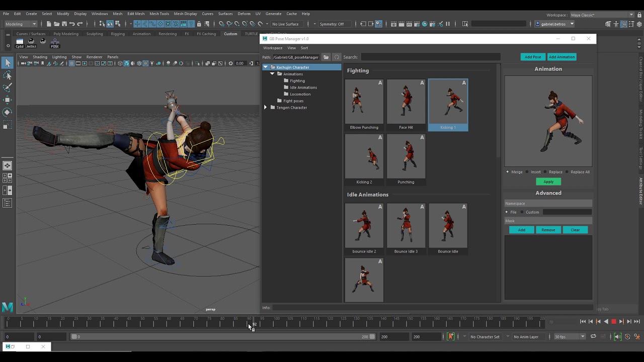Screen dimensions: 644x362
Task: Choose the Paint selection tool
Action: click(x=8, y=87)
